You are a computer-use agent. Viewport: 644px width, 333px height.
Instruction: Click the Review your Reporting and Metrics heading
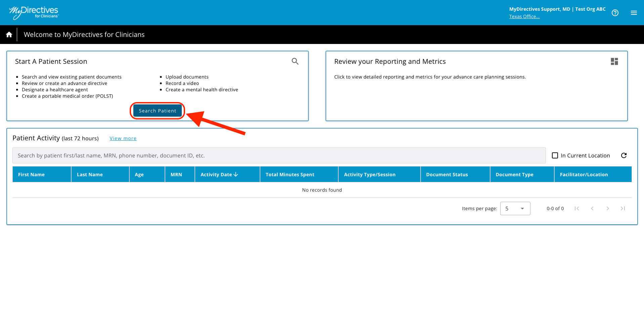pyautogui.click(x=390, y=61)
